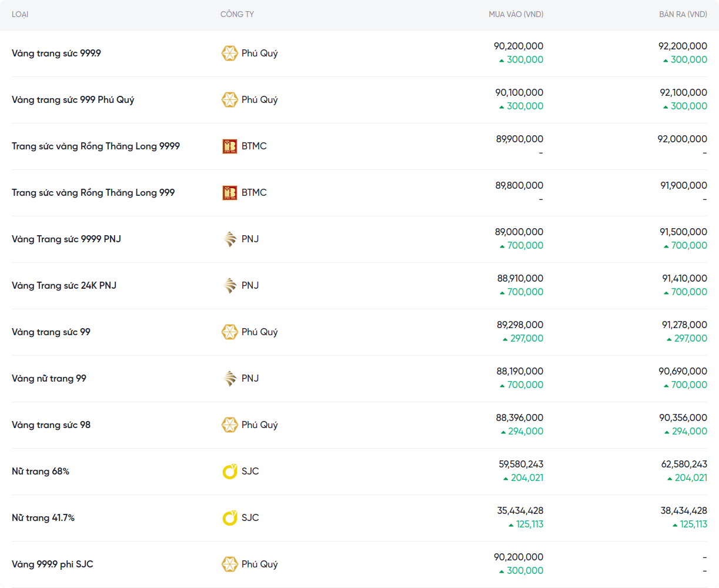
Task: Click the MUA VÀO (VND) column header
Action: 516,14
